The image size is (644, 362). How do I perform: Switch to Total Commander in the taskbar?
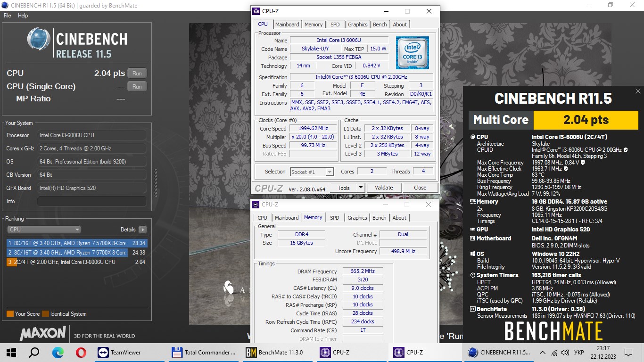click(204, 352)
